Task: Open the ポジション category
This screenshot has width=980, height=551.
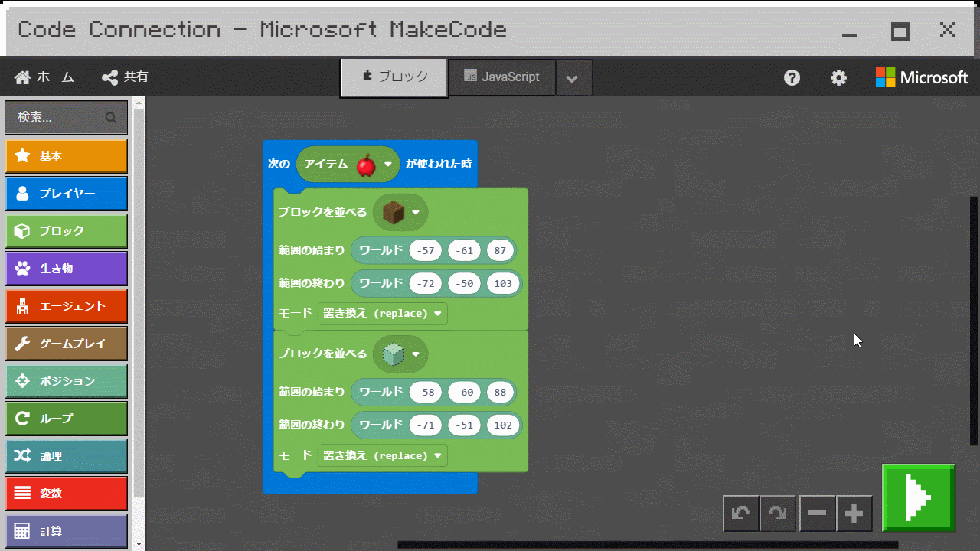Action: pos(66,381)
